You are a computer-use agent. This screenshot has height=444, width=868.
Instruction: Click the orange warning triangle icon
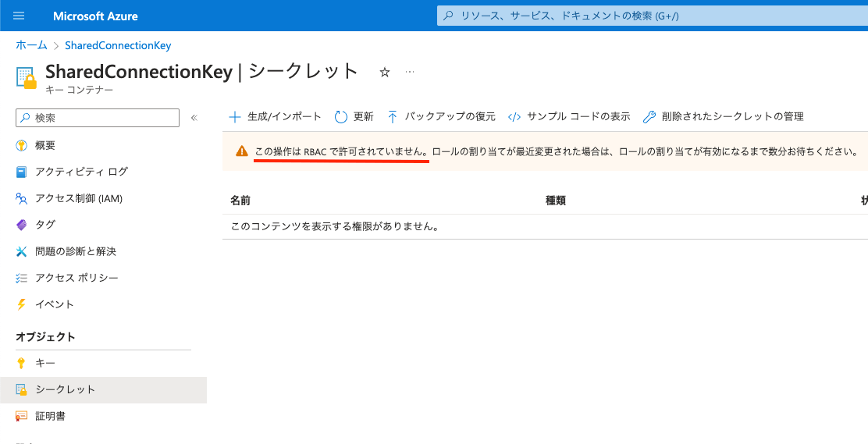click(x=242, y=151)
